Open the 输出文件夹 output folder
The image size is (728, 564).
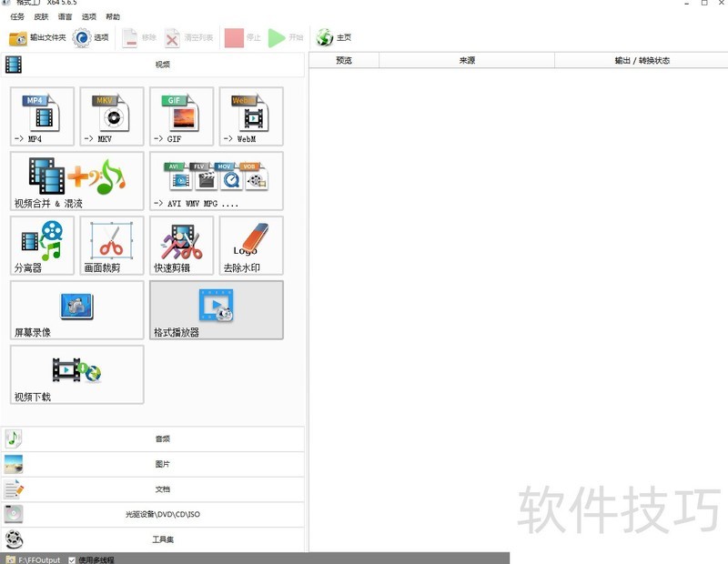(x=41, y=37)
